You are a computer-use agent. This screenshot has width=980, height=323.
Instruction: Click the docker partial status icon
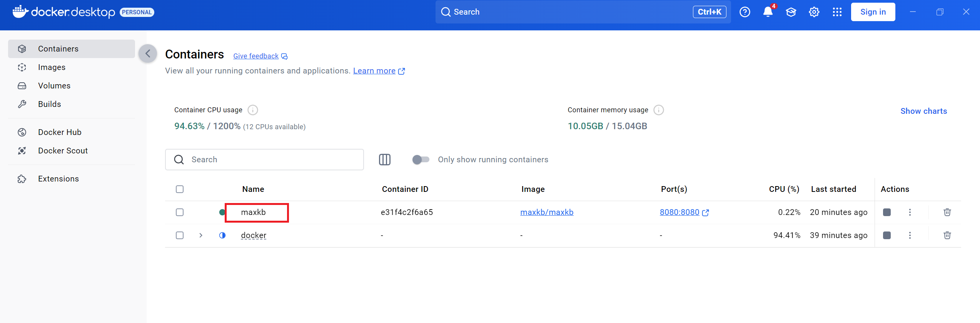[222, 235]
